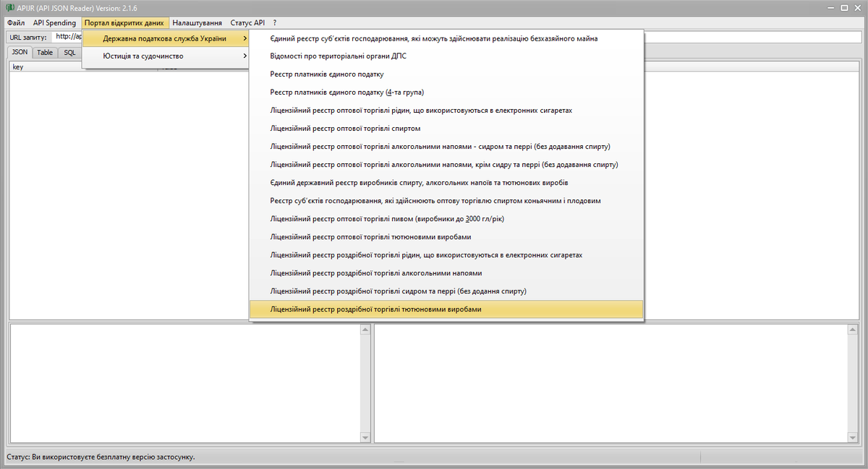Image resolution: width=868 pixels, height=469 pixels.
Task: Select wholesale registry крім сидру та перрі
Action: pyautogui.click(x=446, y=165)
